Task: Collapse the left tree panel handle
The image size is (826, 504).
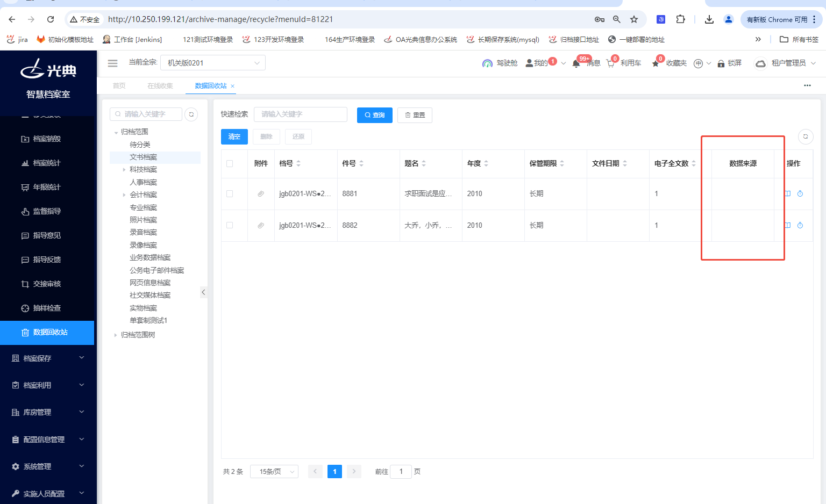Action: [203, 292]
